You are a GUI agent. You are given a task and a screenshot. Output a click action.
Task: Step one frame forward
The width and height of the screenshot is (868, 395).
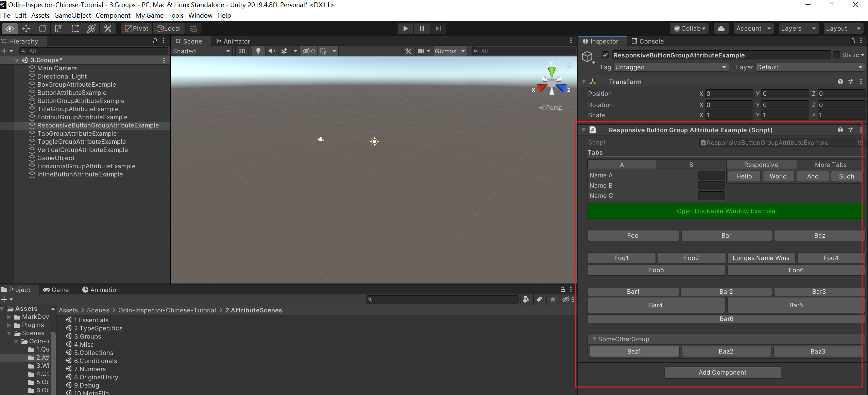pyautogui.click(x=438, y=29)
